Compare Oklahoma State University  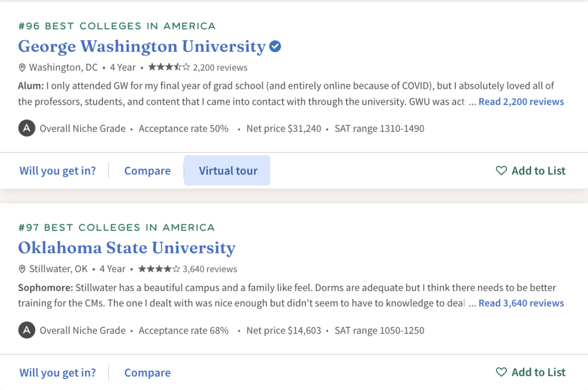click(147, 373)
